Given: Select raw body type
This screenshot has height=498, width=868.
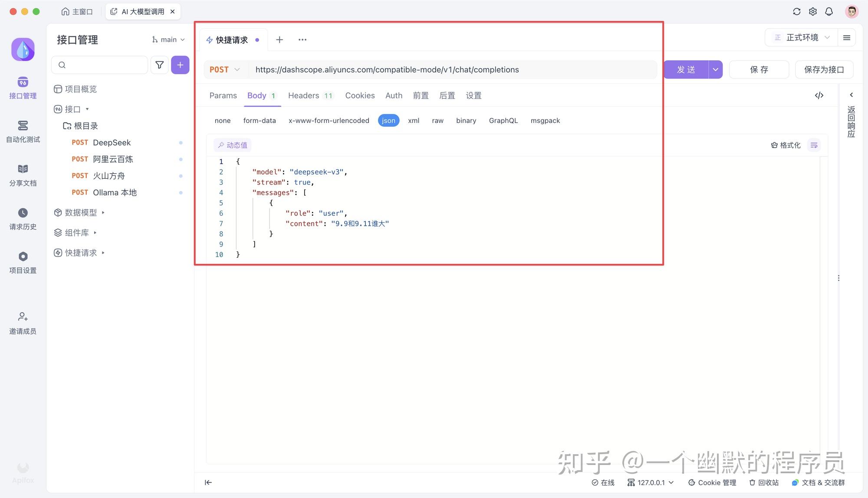Looking at the screenshot, I should tap(437, 121).
